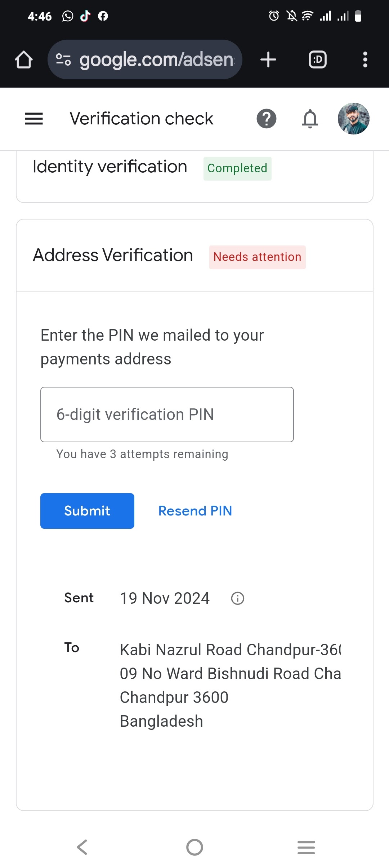
Task: Tap the site info icon in the address bar
Action: pos(63,59)
